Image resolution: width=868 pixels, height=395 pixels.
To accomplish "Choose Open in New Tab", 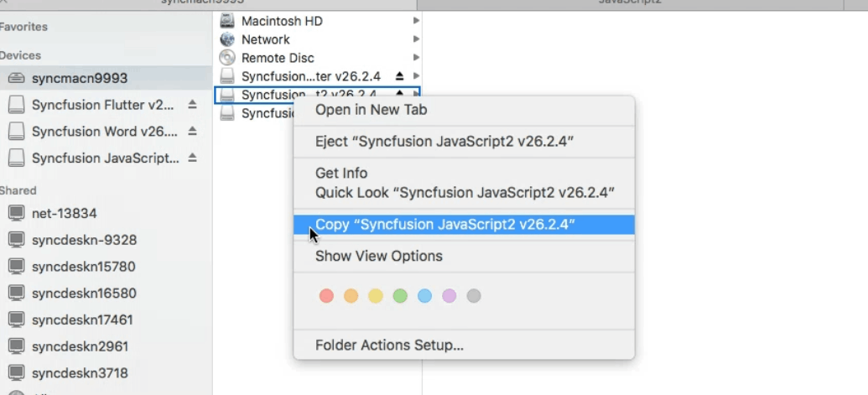I will (371, 110).
